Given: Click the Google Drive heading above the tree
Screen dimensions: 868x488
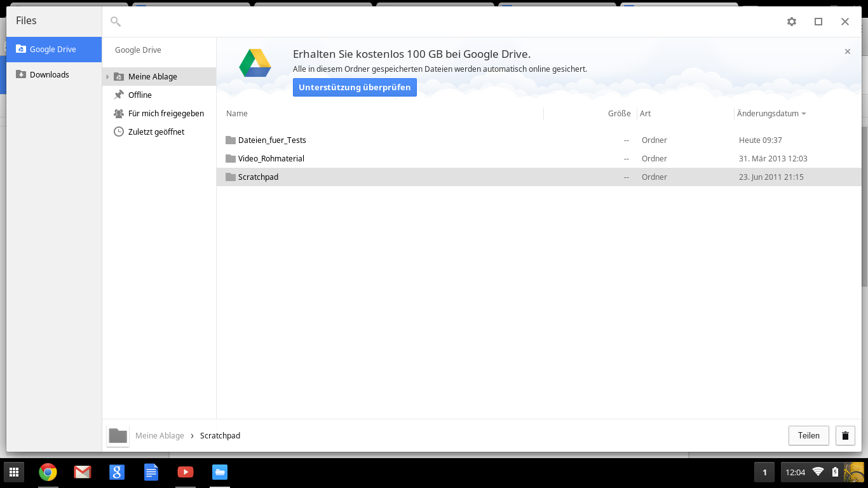Looking at the screenshot, I should [138, 50].
